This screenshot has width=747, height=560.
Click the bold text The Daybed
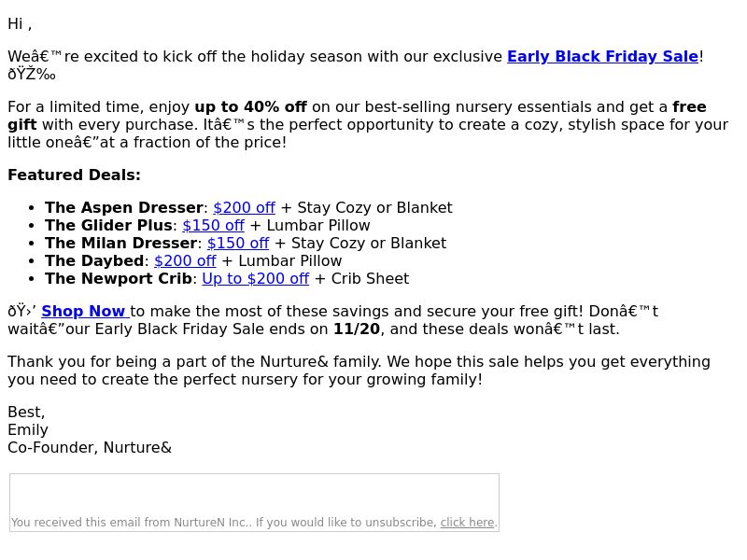tap(94, 261)
